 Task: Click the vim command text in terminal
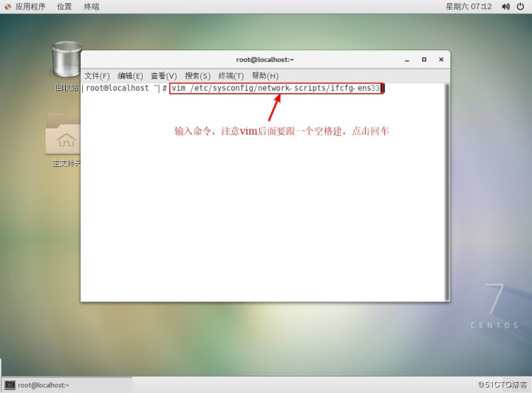click(276, 88)
